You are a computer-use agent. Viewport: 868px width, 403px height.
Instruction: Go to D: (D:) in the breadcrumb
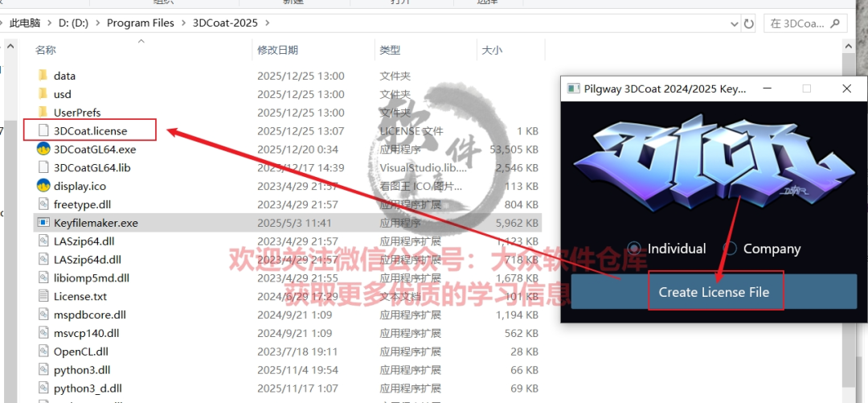[74, 23]
